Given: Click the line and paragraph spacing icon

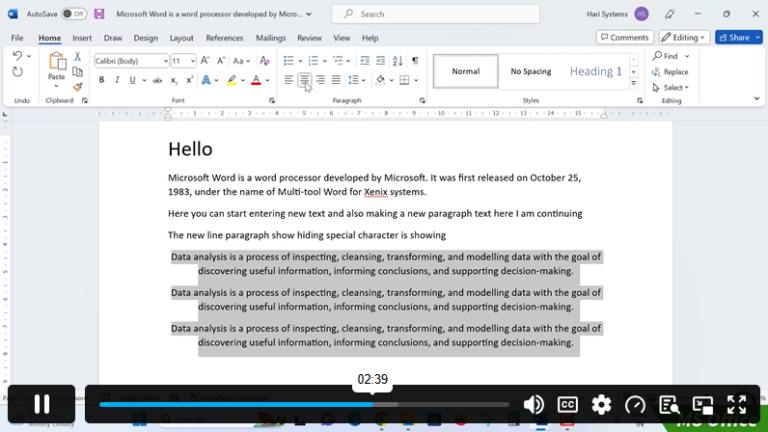Looking at the screenshot, I should coord(353,80).
